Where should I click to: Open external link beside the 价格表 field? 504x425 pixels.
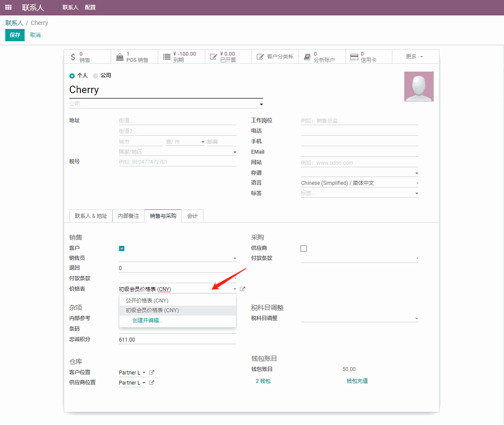pyautogui.click(x=243, y=289)
